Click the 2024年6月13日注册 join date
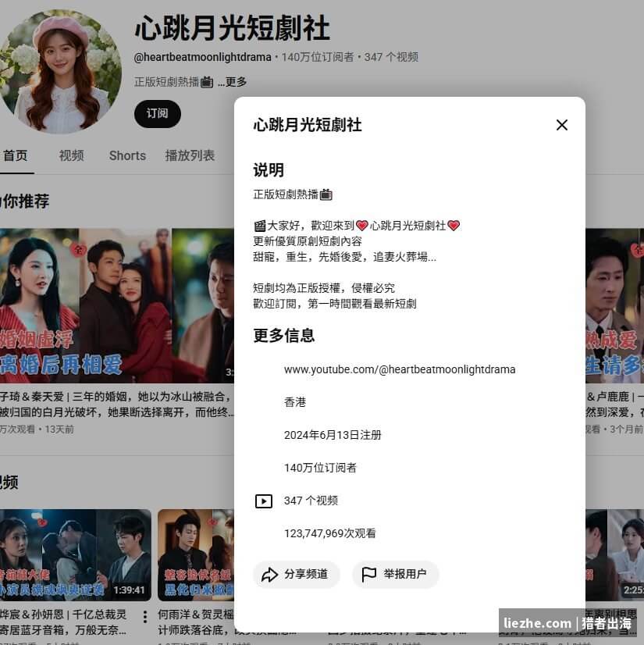The width and height of the screenshot is (644, 645). coord(333,435)
